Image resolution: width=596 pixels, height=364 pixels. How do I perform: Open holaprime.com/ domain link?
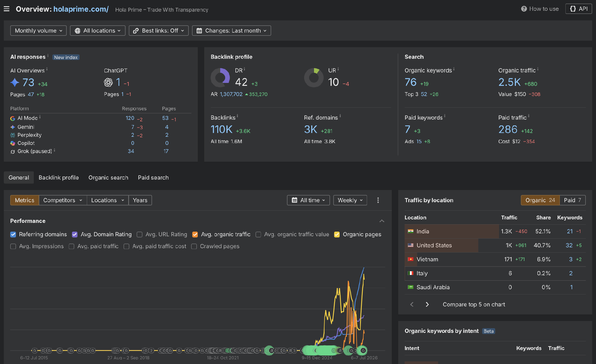click(81, 9)
